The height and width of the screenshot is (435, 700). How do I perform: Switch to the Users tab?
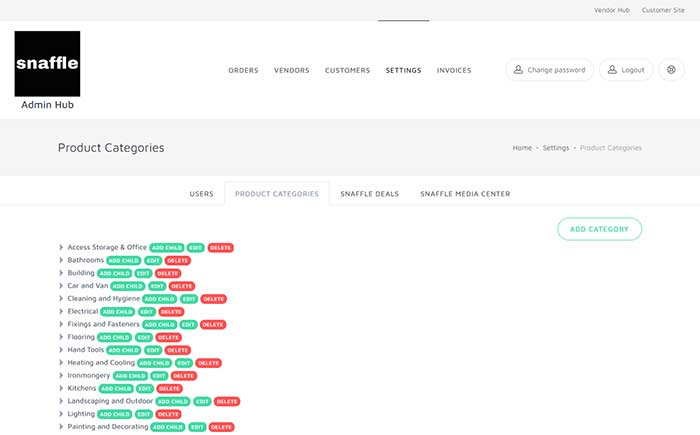pos(201,194)
